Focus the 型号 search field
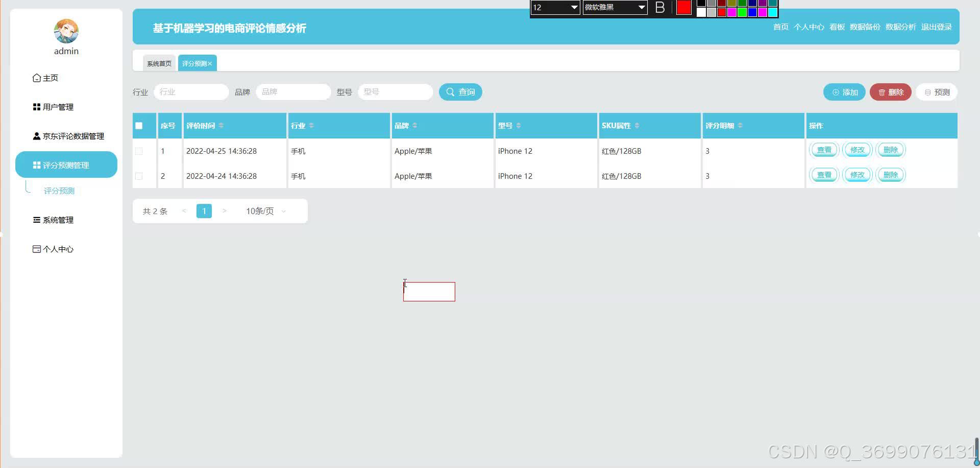980x468 pixels. [x=396, y=92]
